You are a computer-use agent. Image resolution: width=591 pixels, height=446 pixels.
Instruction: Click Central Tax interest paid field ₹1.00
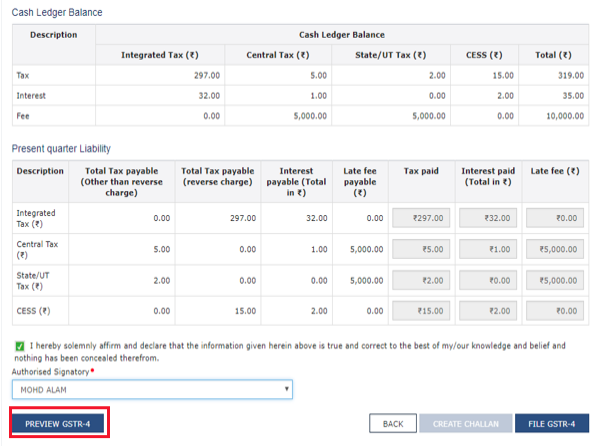488,249
